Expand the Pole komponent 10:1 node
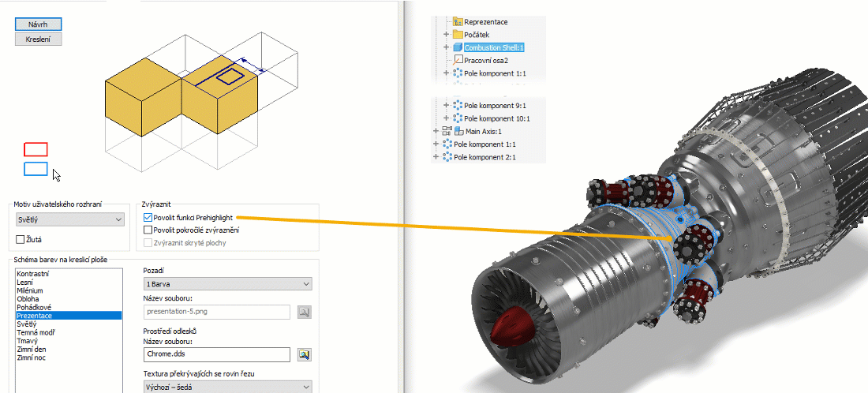The width and height of the screenshot is (868, 393). (446, 118)
